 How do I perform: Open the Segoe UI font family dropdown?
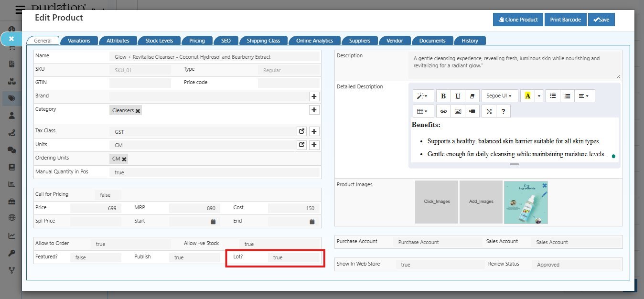[498, 96]
